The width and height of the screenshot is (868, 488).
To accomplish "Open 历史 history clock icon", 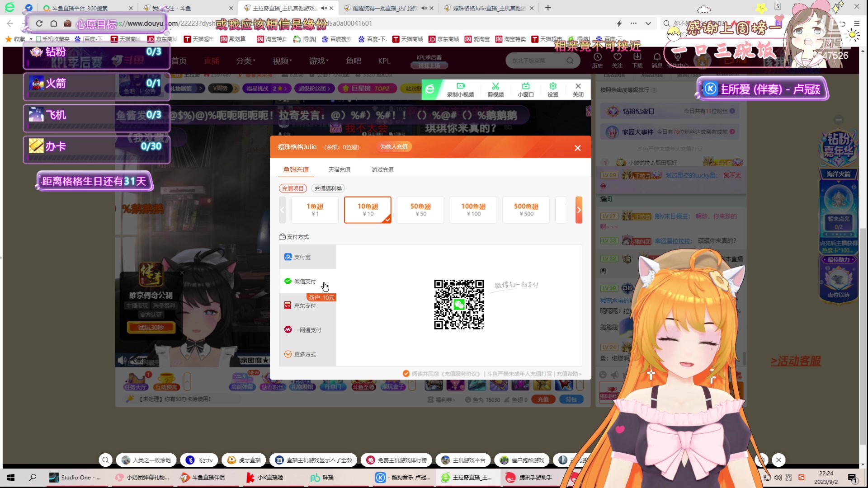I will coord(597,61).
